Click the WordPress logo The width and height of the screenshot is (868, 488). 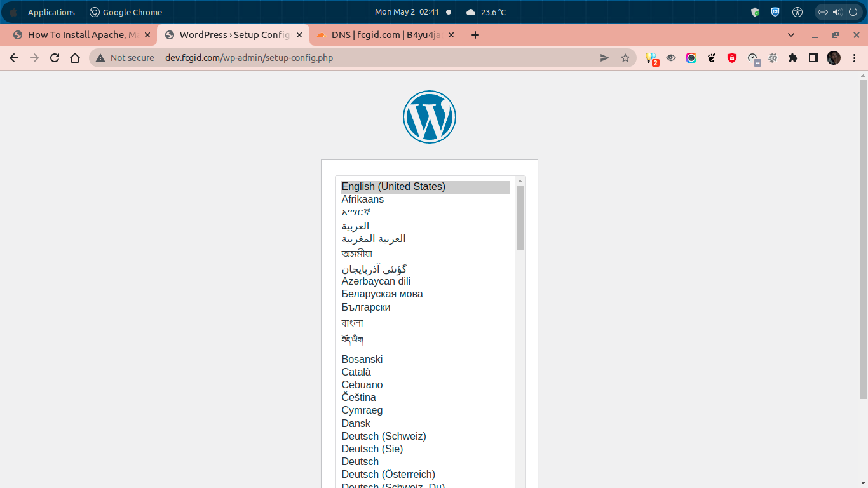430,117
